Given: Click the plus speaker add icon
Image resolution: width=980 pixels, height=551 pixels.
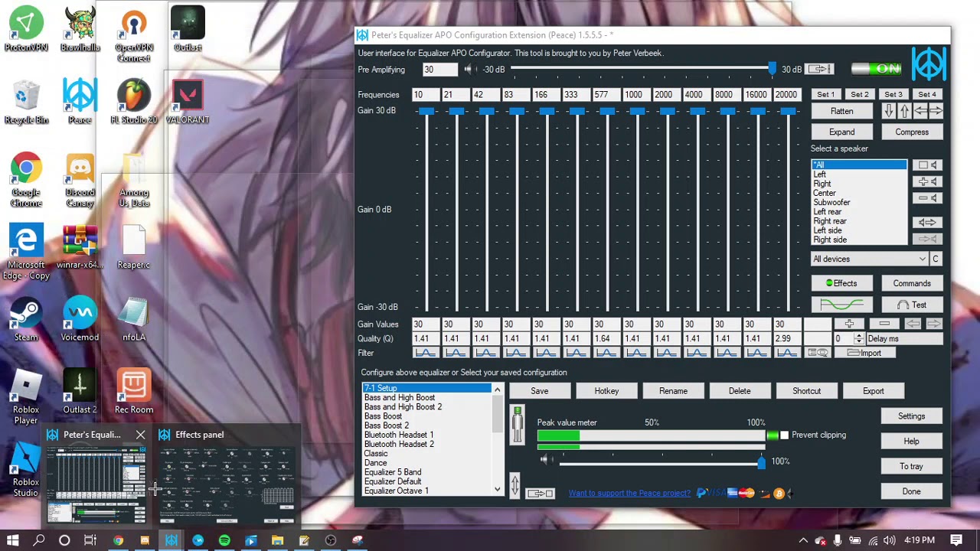Looking at the screenshot, I should click(927, 181).
